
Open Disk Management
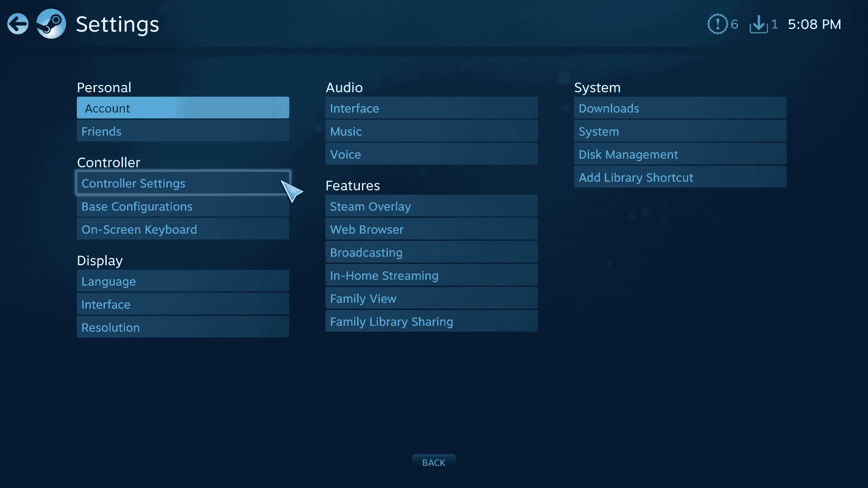point(680,154)
